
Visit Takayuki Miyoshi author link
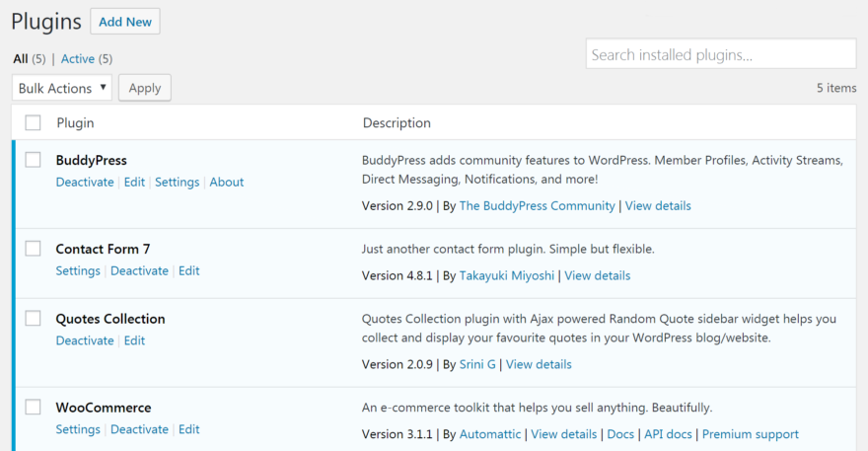click(x=505, y=276)
